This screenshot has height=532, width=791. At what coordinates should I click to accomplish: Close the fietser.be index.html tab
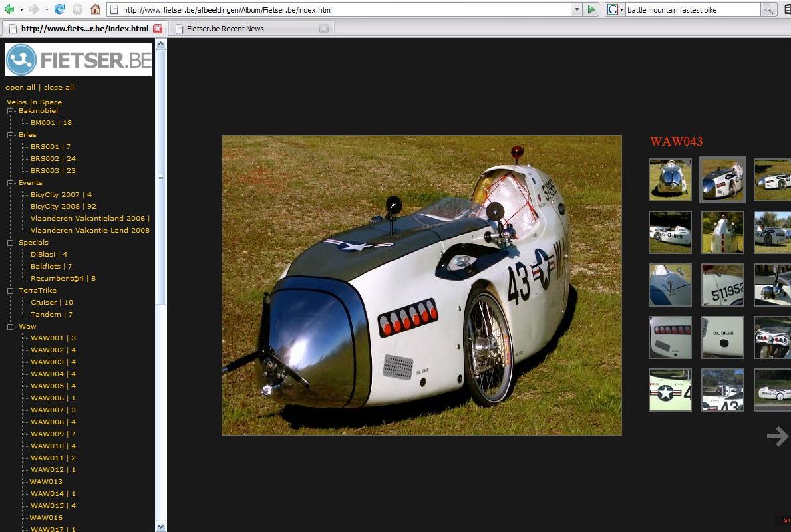[158, 29]
